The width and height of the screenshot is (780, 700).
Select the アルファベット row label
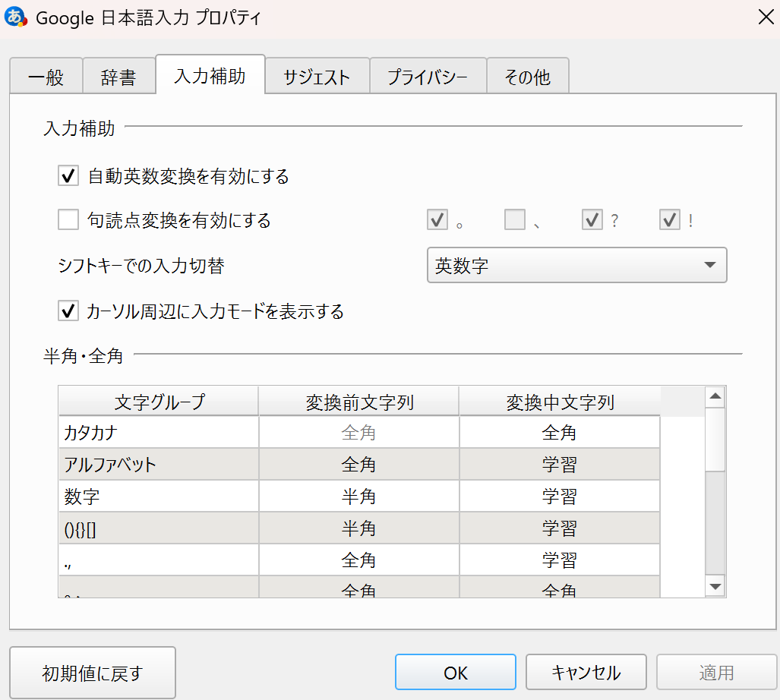click(159, 465)
